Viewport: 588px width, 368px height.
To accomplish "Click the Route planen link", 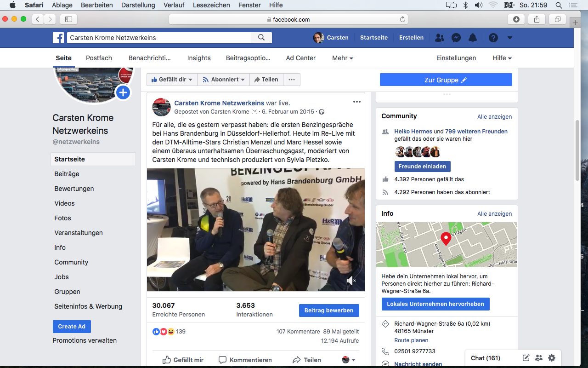I will (x=411, y=340).
